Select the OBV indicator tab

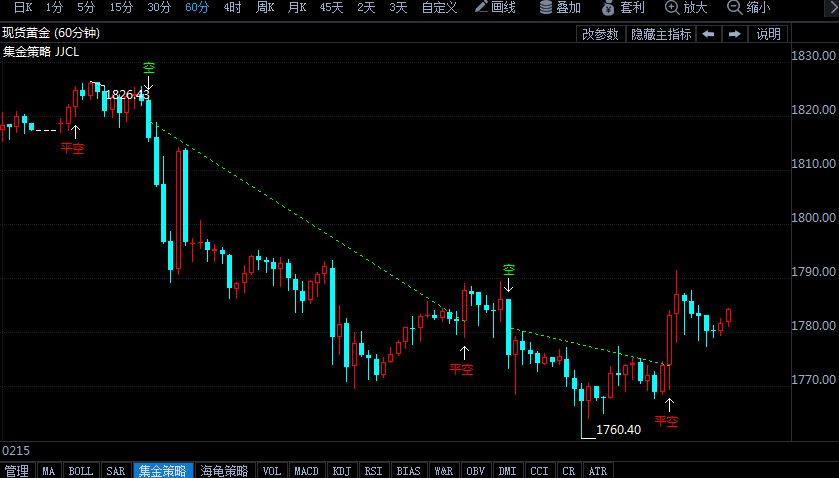tap(476, 471)
